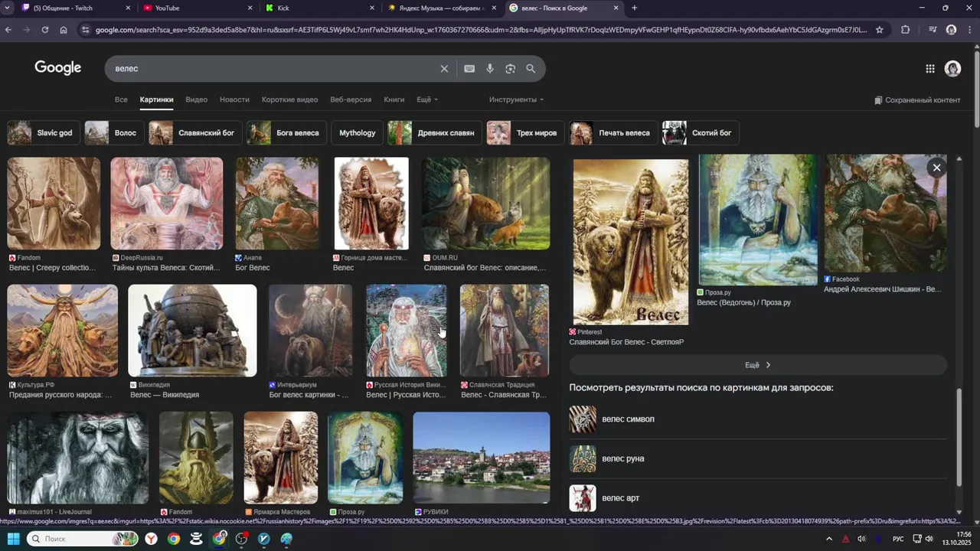Reload the current page
The image size is (980, 551).
click(45, 30)
